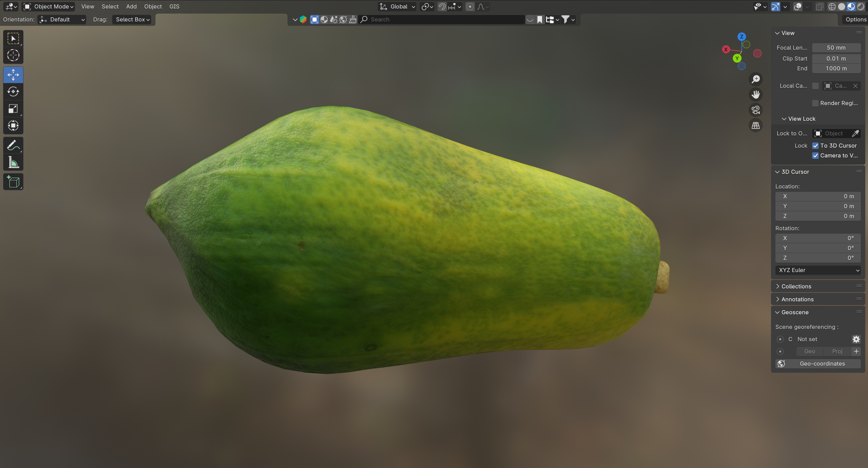Select the Annotate pencil tool

[13, 146]
